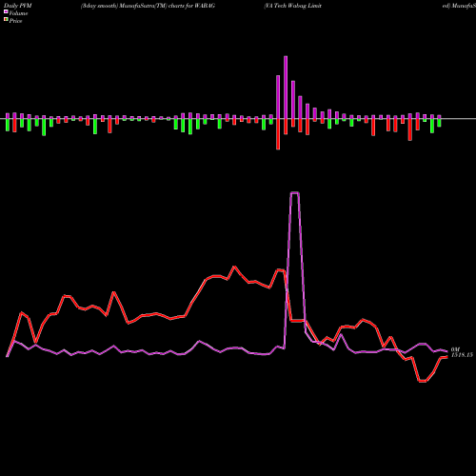476x476 pixels.
Task: Click the longest red downward bar
Action: pyautogui.click(x=278, y=134)
